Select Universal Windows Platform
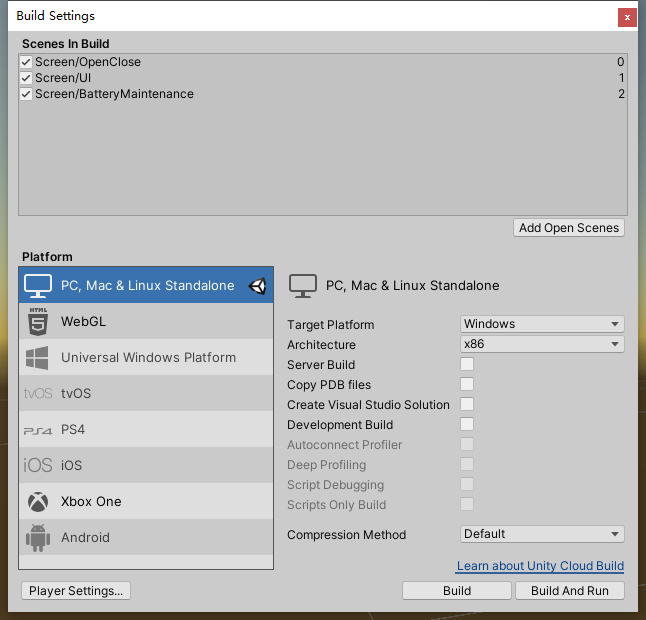 tap(146, 357)
